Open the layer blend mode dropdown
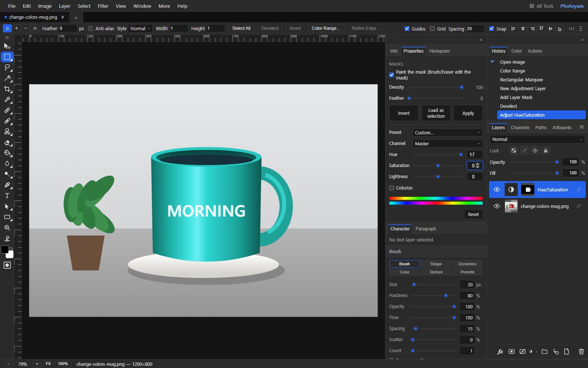This screenshot has height=368, width=588. pos(537,139)
